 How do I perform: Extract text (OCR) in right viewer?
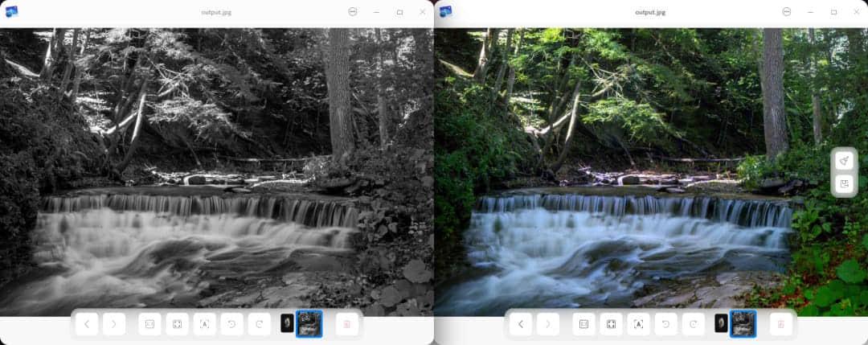[x=638, y=324]
